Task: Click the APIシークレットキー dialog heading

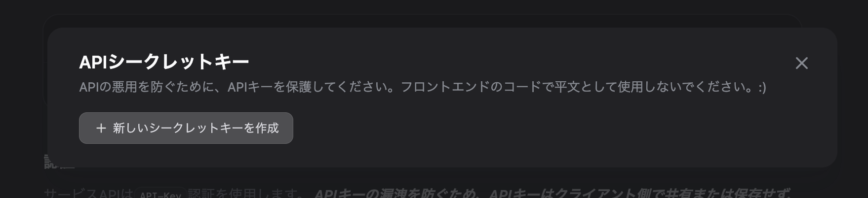Action: (164, 62)
